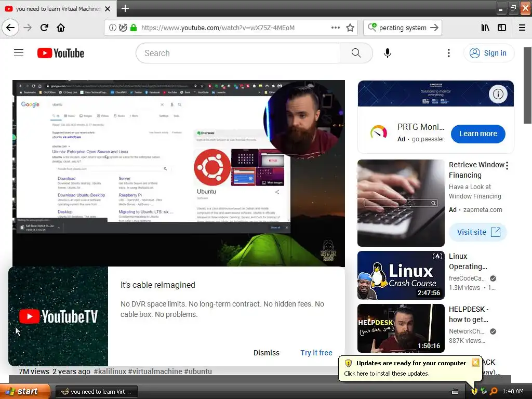Open freeCodeCamp channel name
Image resolution: width=532 pixels, height=399 pixels.
467,278
